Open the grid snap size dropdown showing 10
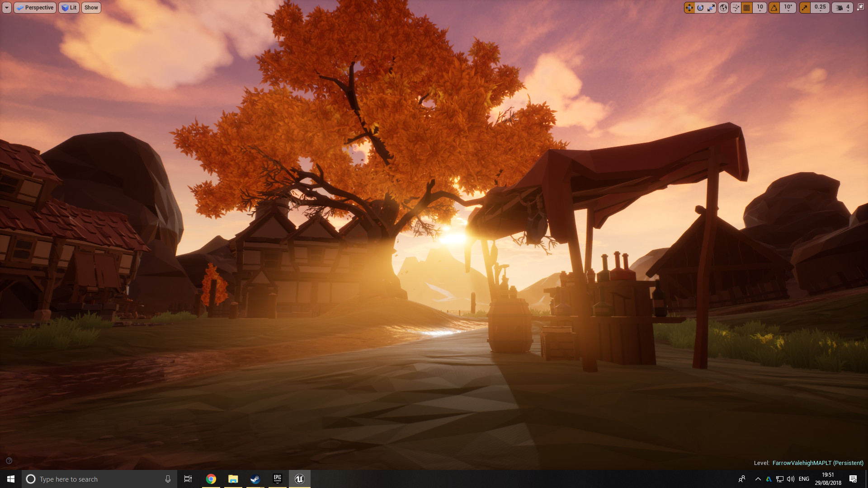Screen dimensions: 868x488 tap(760, 7)
